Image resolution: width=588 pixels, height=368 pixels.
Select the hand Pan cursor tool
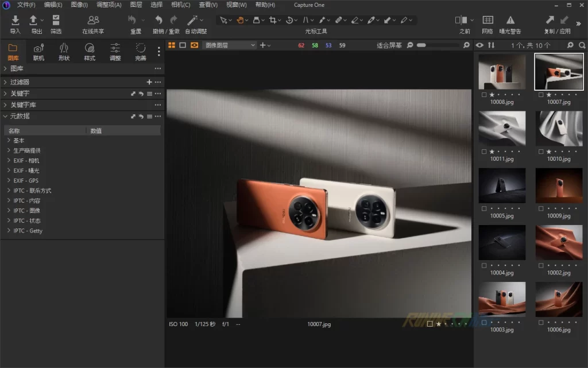[240, 20]
